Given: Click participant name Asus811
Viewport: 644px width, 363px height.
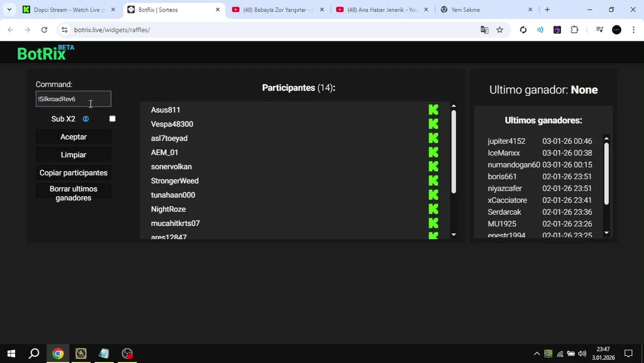Looking at the screenshot, I should point(165,110).
